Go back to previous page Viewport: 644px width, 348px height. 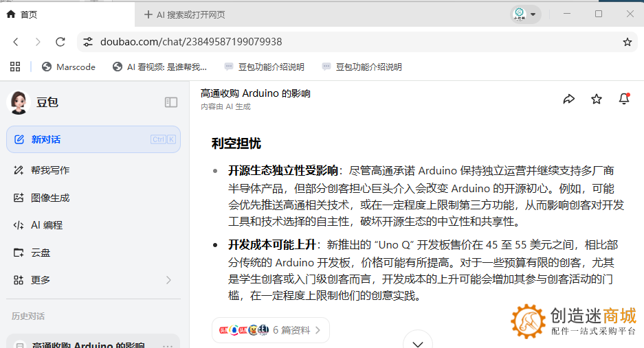click(x=16, y=42)
